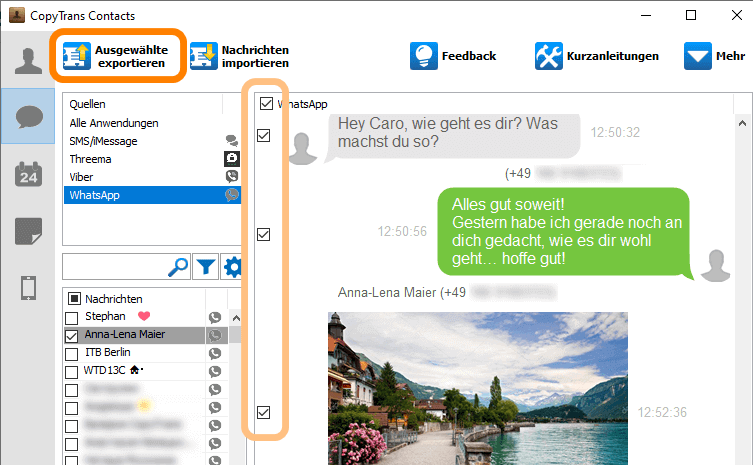
Task: Click Nachrichten importieren button
Action: 240,56
